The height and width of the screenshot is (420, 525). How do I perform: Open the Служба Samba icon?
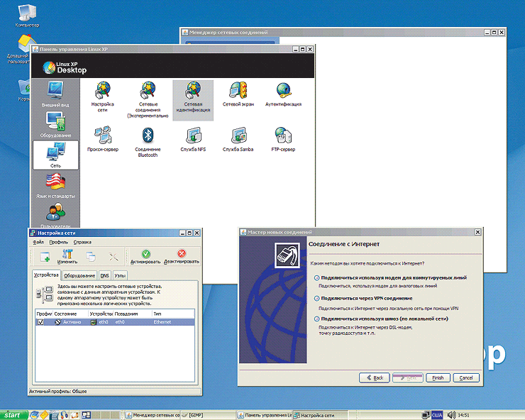(x=238, y=136)
